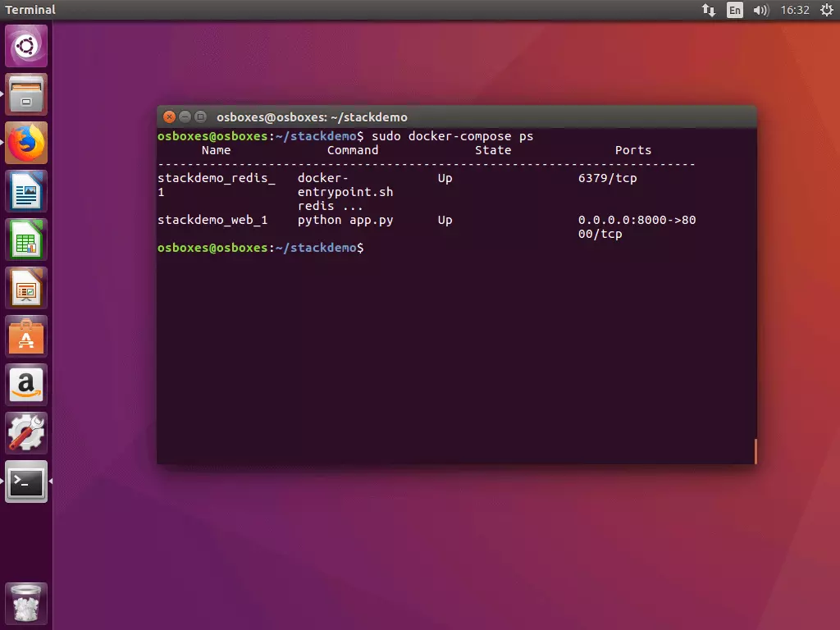The image size is (840, 630).
Task: Open System Settings wrench-and-gear icon
Action: [25, 433]
